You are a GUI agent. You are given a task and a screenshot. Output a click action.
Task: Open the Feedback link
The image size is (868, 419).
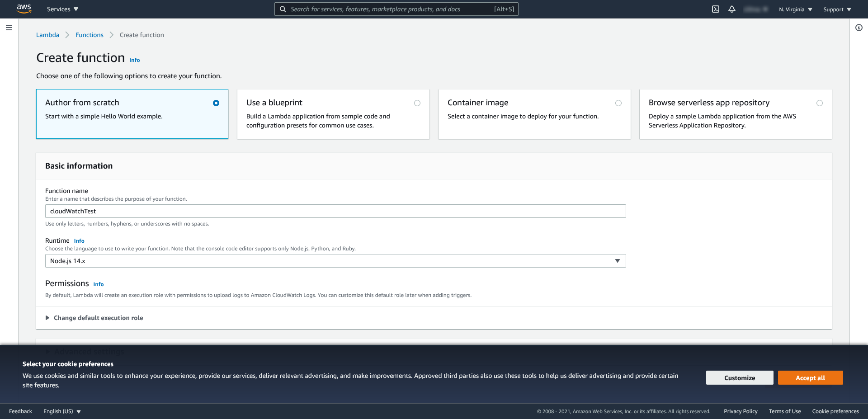point(20,411)
